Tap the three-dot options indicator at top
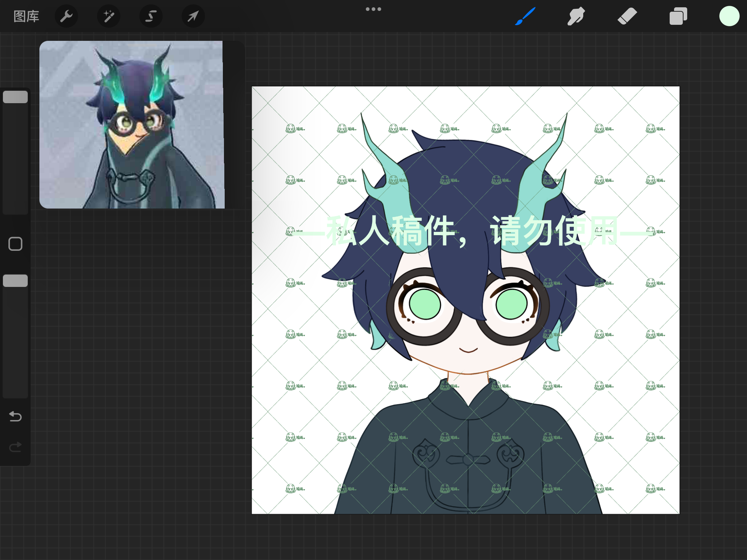 (373, 9)
